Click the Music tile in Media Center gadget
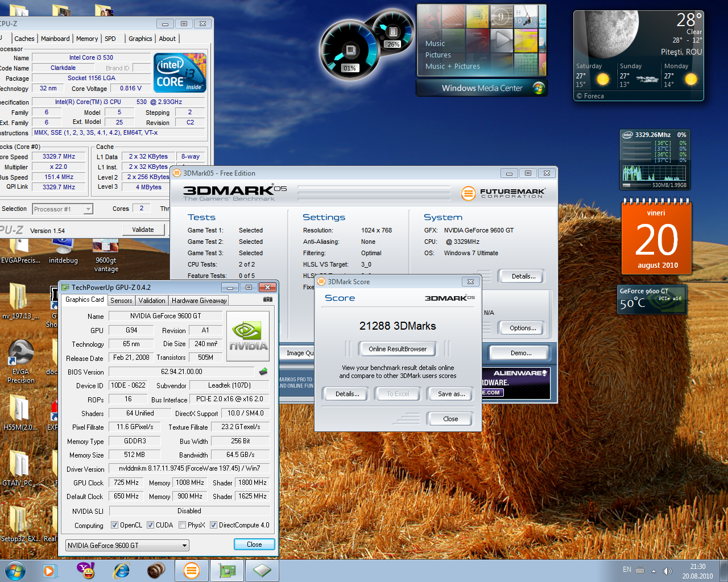Screen dimensions: 728x582 [435, 43]
